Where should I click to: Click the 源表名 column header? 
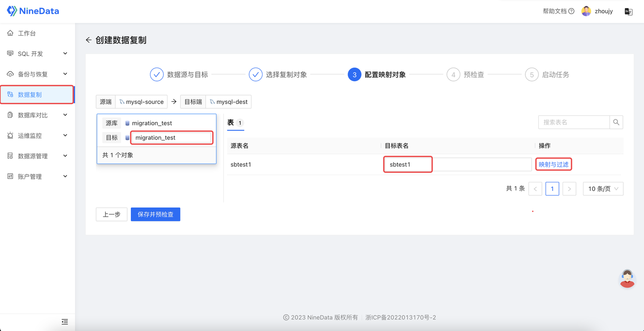pos(239,146)
